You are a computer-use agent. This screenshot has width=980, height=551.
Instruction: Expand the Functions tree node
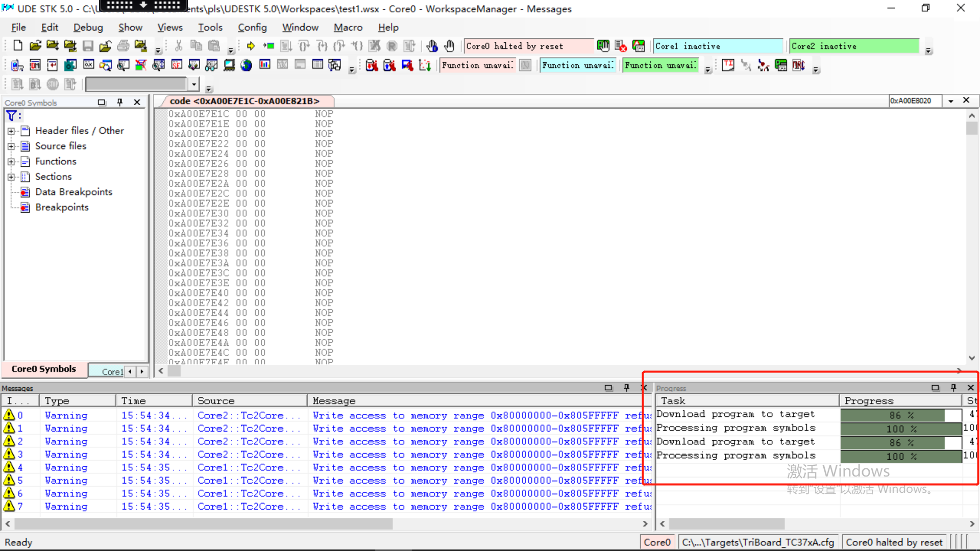click(11, 162)
